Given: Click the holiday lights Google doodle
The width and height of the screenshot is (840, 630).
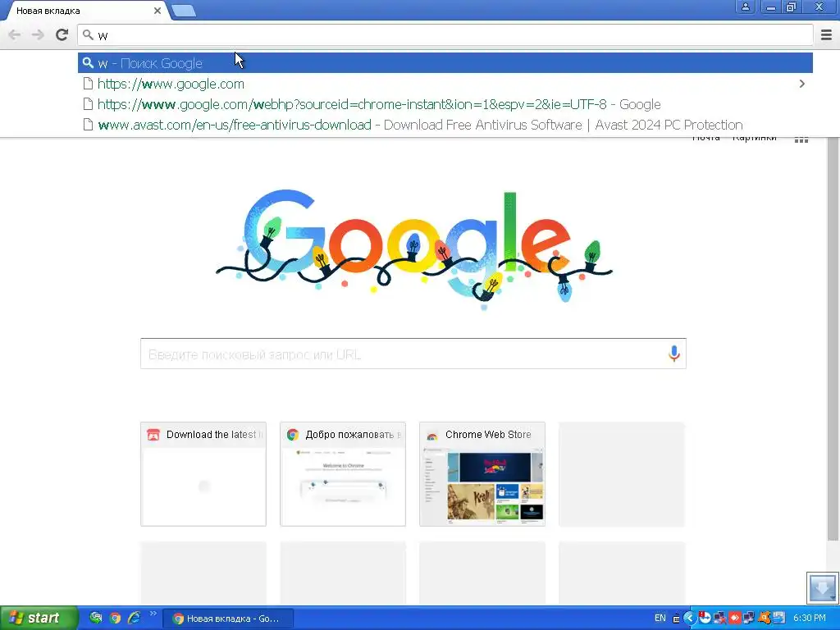Looking at the screenshot, I should (x=414, y=249).
